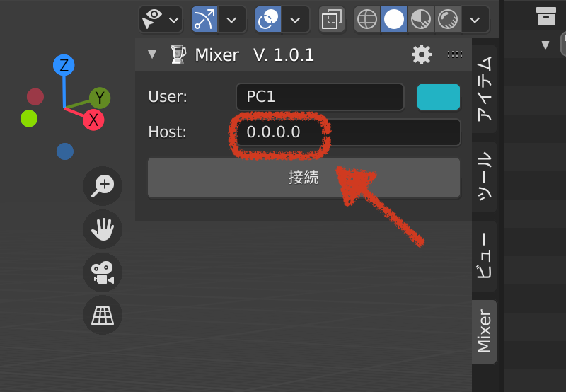Open the ツール sidebar tab
This screenshot has height=392, width=566.
[x=485, y=176]
